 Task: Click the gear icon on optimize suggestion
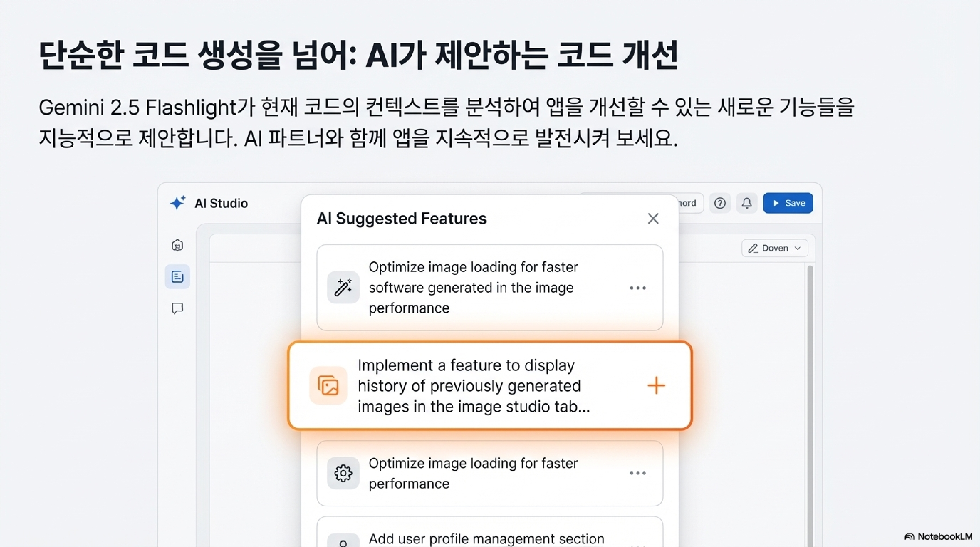pyautogui.click(x=343, y=473)
